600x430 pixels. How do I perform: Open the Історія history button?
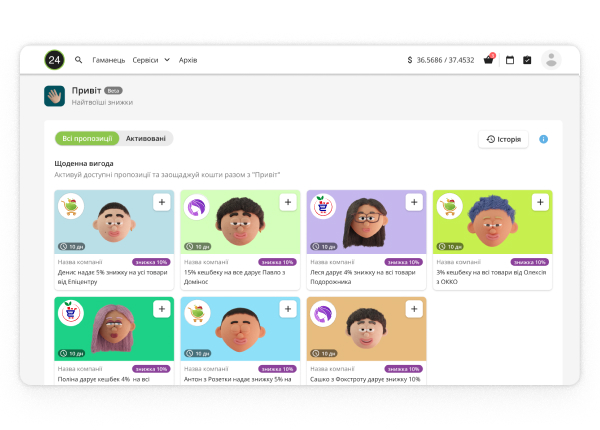503,139
